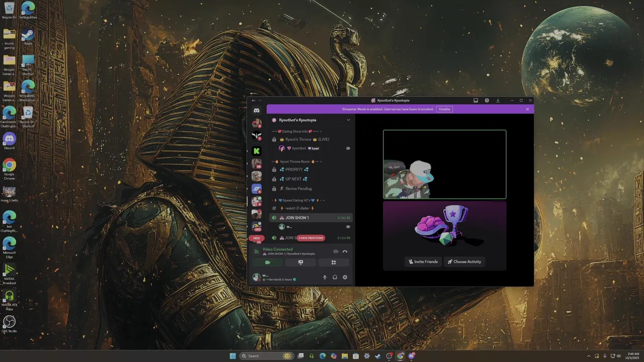Open OBS Studio desktop icon
Viewport: 644px width, 362px height.
9,324
